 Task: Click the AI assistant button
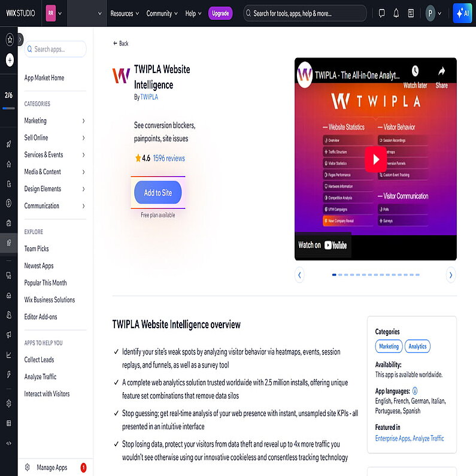[463, 13]
